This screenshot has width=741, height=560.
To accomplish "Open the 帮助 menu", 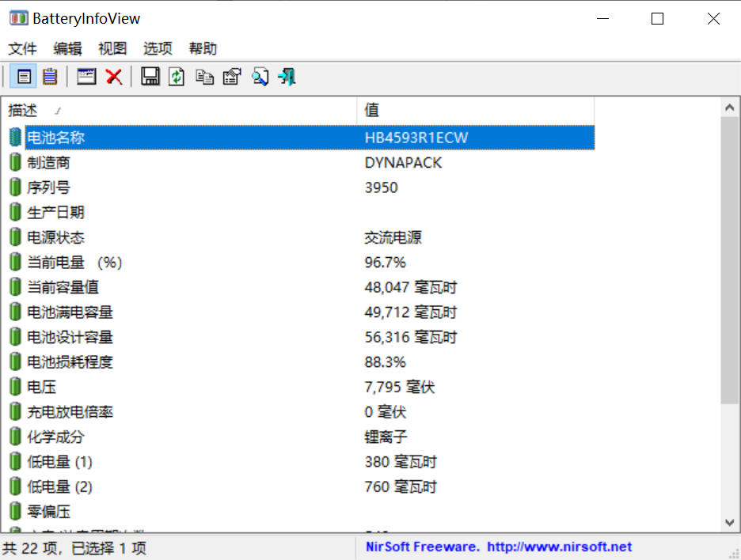I will pyautogui.click(x=203, y=48).
